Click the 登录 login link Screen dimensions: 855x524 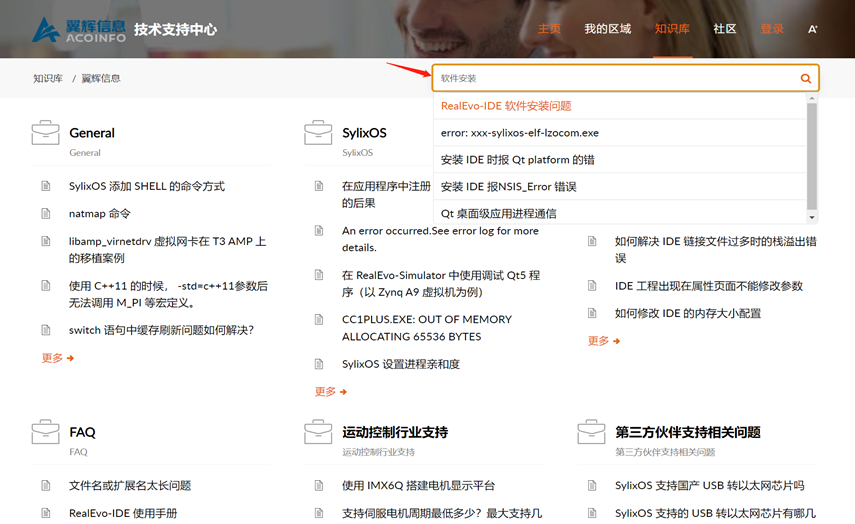[771, 29]
